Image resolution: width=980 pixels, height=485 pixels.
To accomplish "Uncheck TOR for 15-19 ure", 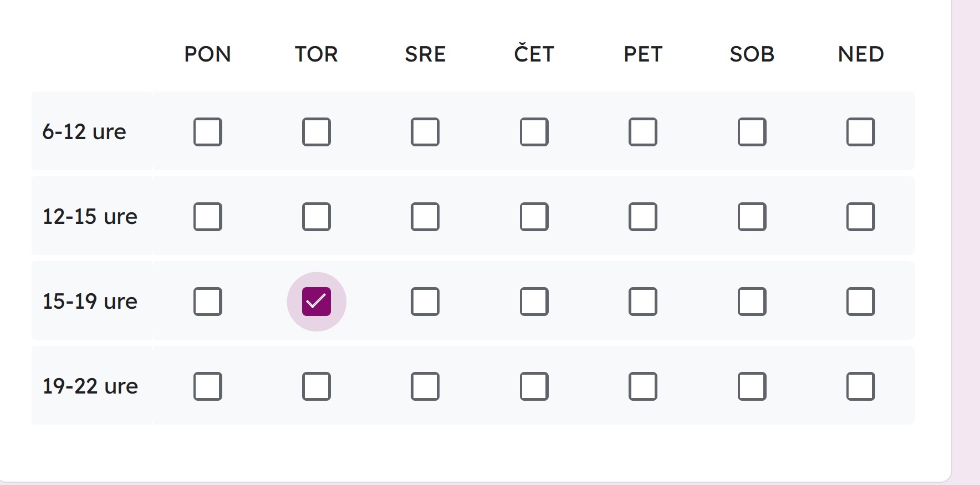I will 317,302.
